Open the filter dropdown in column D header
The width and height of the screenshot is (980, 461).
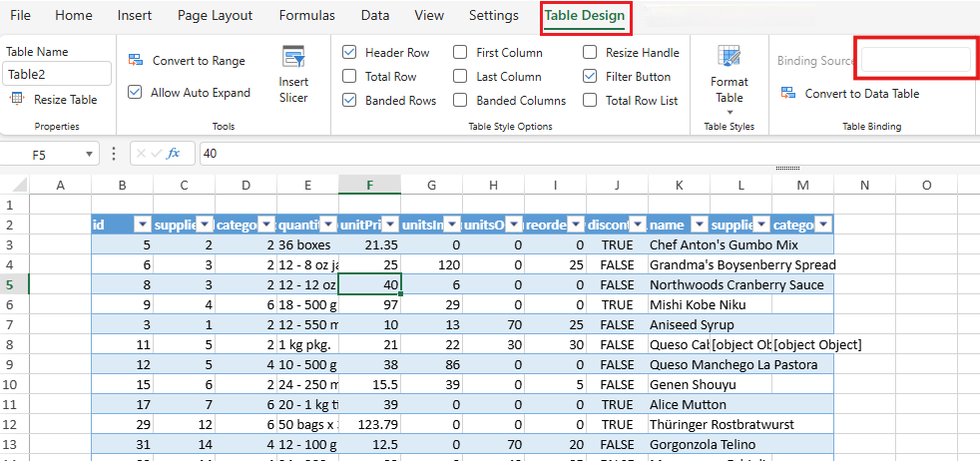(x=266, y=225)
